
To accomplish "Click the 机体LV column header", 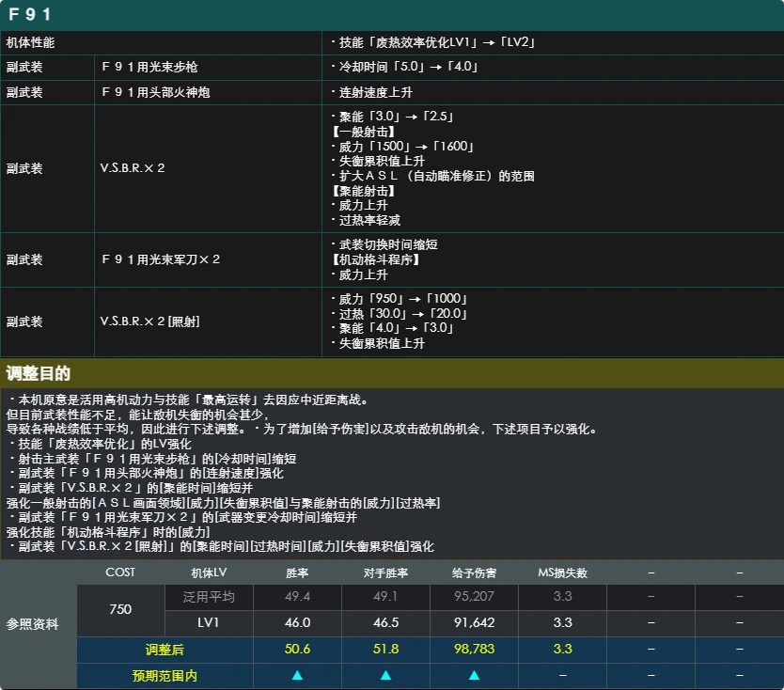I will (x=209, y=572).
